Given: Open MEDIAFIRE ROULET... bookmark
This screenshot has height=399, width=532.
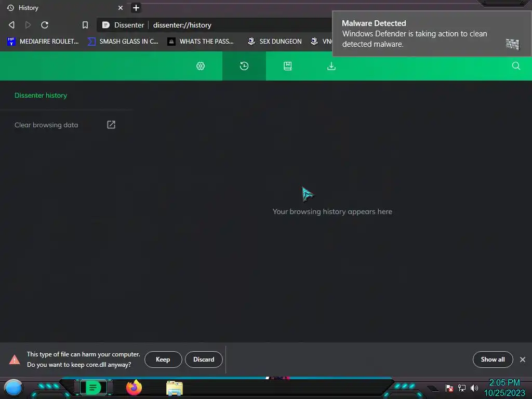Looking at the screenshot, I should pos(43,42).
